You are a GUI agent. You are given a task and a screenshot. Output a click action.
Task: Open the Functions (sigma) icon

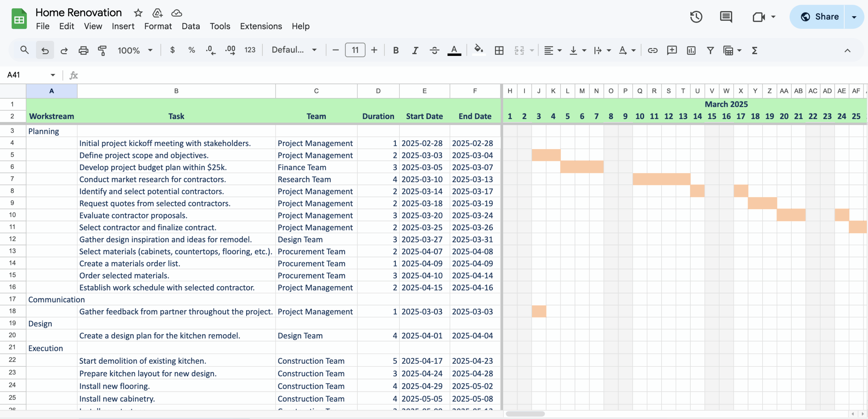pyautogui.click(x=754, y=50)
